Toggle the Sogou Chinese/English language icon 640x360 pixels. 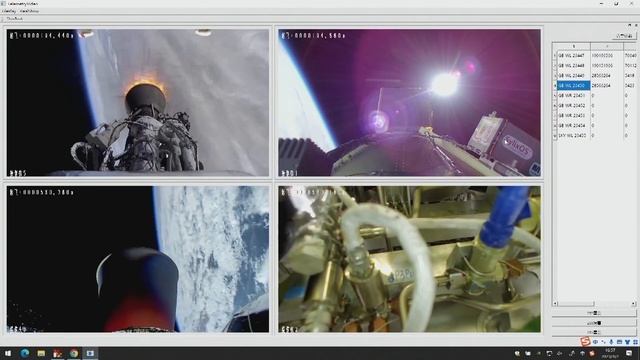coord(596,342)
